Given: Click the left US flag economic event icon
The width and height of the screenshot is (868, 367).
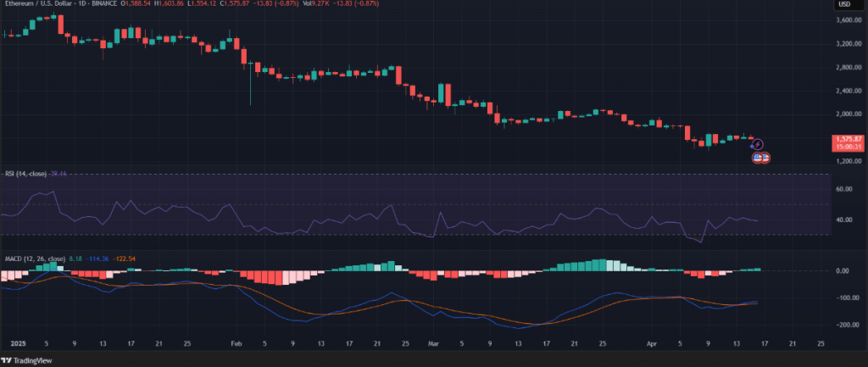Looking at the screenshot, I should click(757, 158).
